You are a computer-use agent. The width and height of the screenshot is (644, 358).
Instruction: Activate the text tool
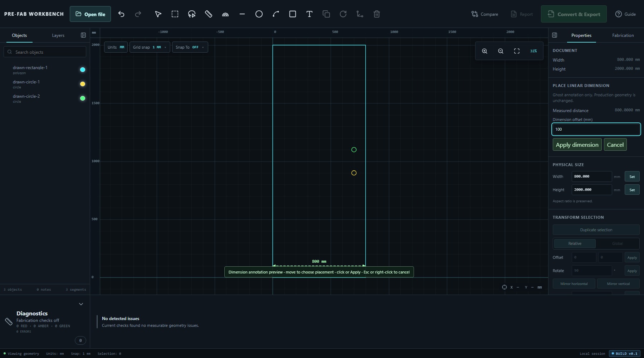pyautogui.click(x=309, y=14)
